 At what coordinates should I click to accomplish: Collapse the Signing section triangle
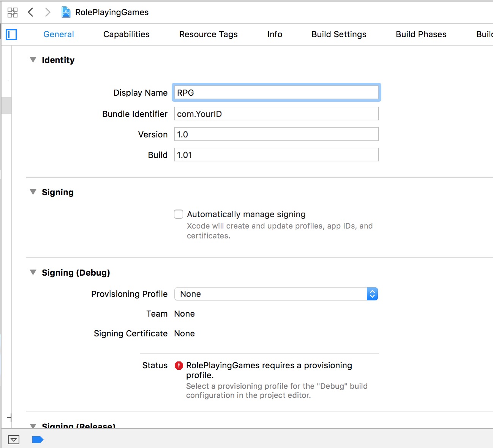point(33,192)
